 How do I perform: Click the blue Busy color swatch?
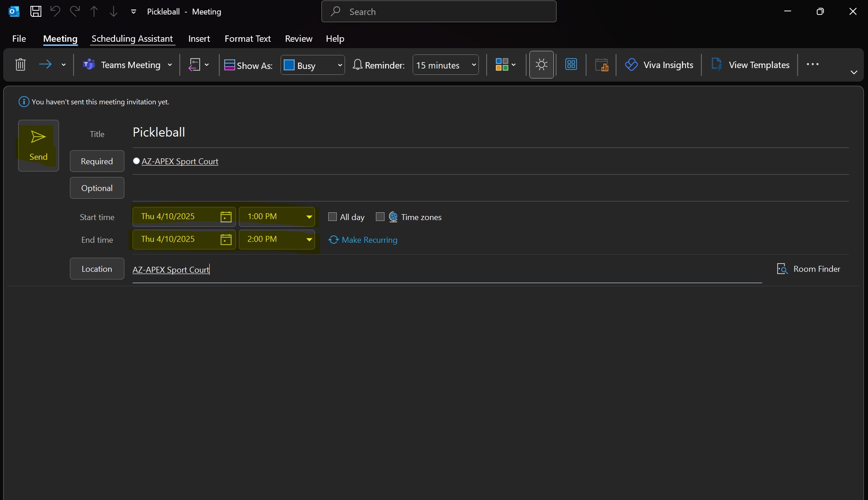click(289, 65)
